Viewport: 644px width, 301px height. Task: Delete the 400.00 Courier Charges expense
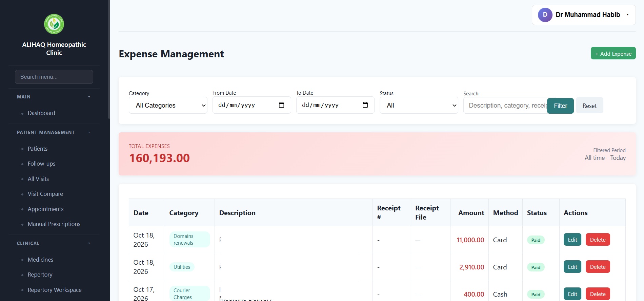(x=598, y=294)
